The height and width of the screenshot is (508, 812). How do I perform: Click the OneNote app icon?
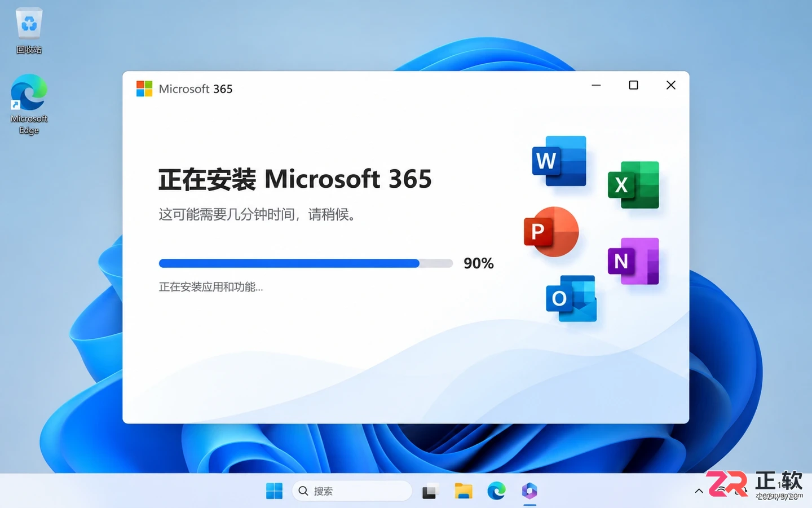pos(633,261)
